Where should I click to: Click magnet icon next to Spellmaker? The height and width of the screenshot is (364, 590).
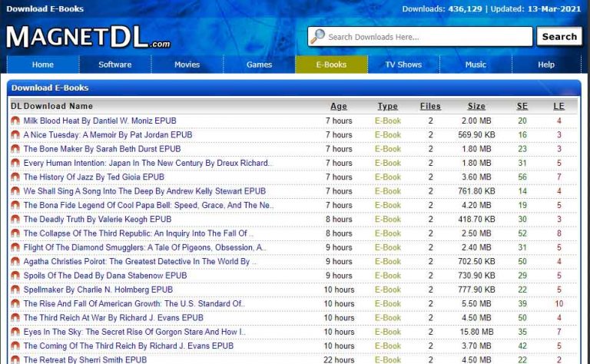tap(15, 290)
